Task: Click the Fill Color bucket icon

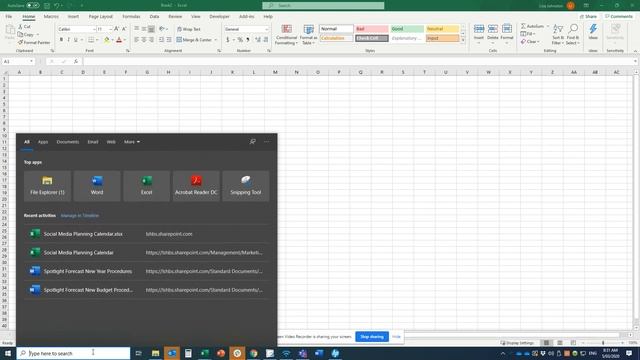Action: pos(107,40)
